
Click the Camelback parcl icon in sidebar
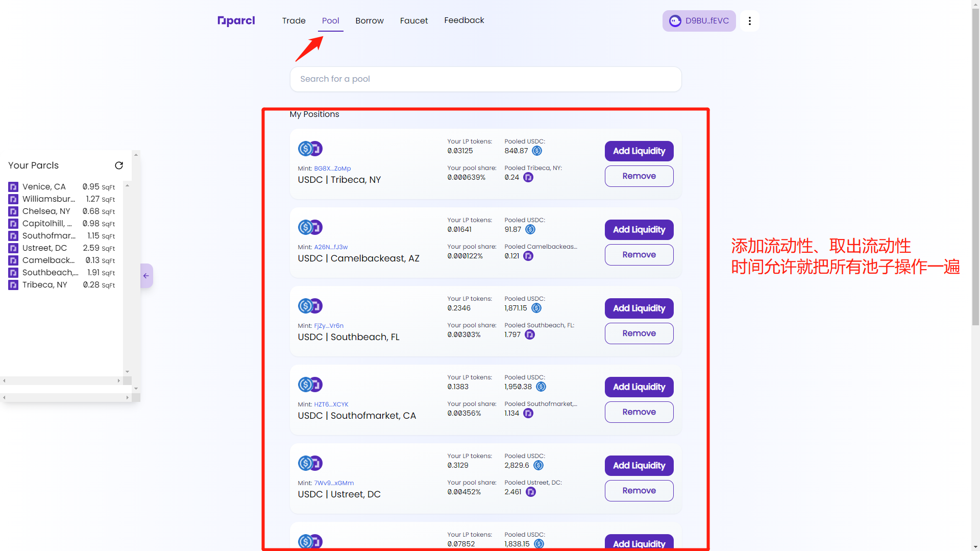pyautogui.click(x=13, y=260)
